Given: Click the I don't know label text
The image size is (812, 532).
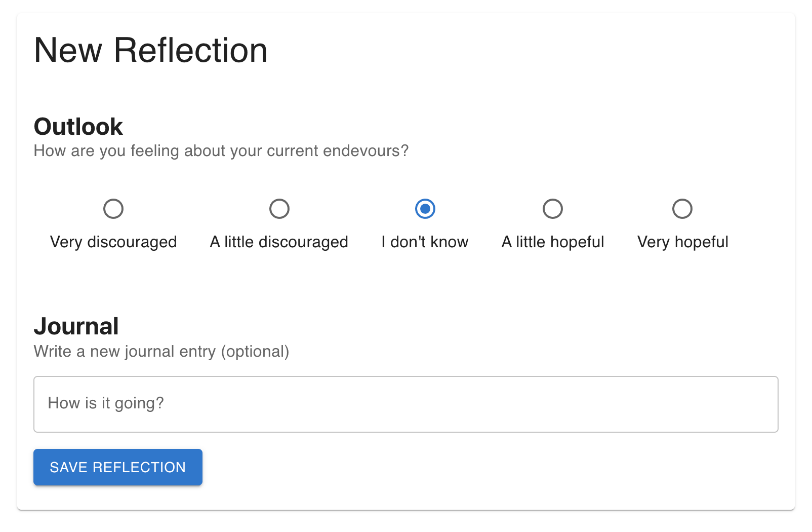Looking at the screenshot, I should tap(425, 242).
